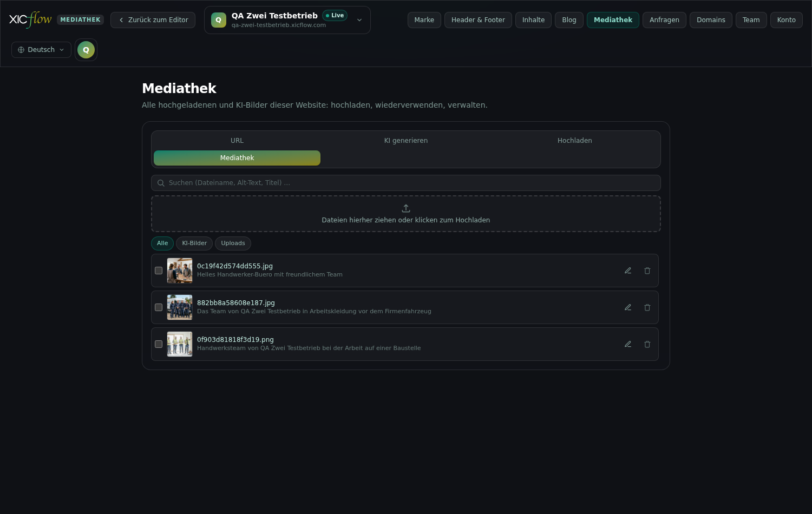
Task: Click alt text 'Das Team von QA Zwei Testbetrieb...'
Action: pos(314,312)
